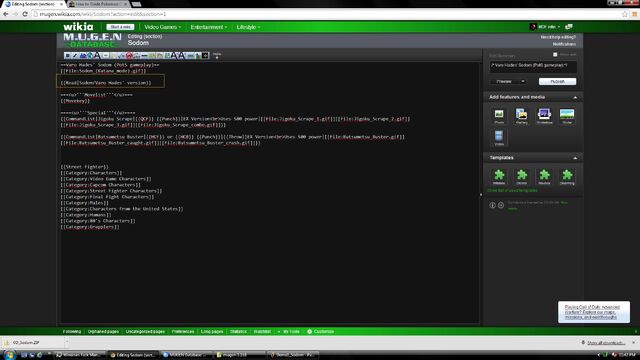Add a Video to the article
This screenshot has width=640, height=360.
coord(499,138)
